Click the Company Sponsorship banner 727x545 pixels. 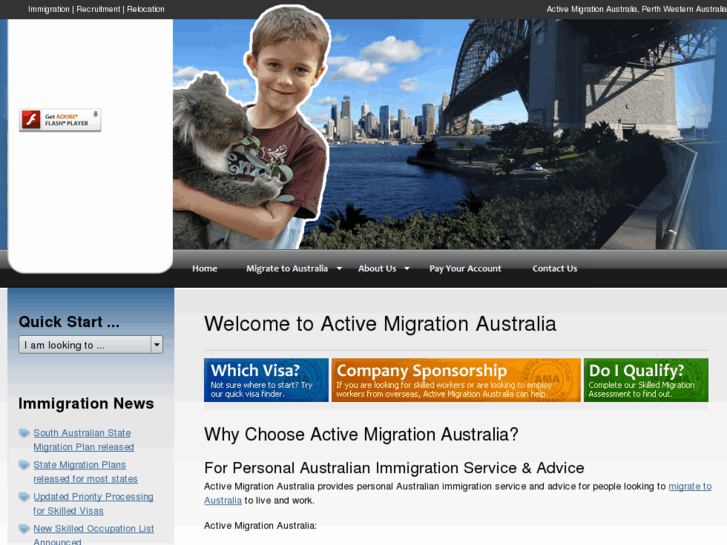[x=456, y=380]
